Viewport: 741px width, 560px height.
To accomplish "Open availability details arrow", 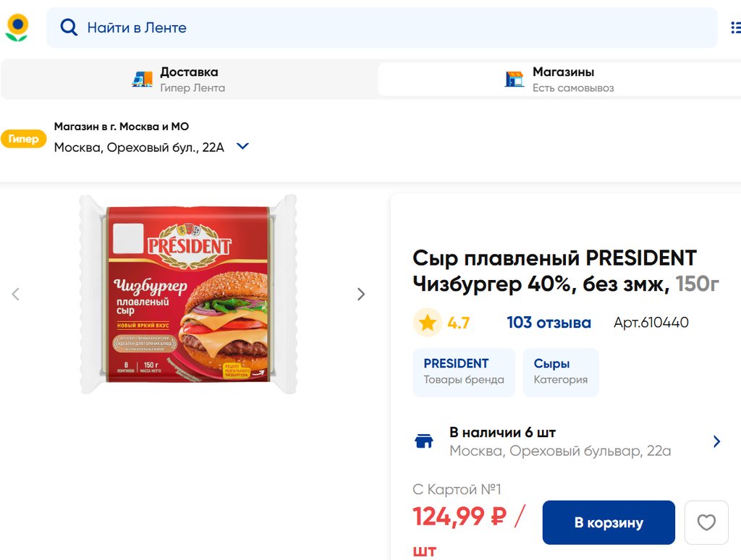I will (x=716, y=441).
